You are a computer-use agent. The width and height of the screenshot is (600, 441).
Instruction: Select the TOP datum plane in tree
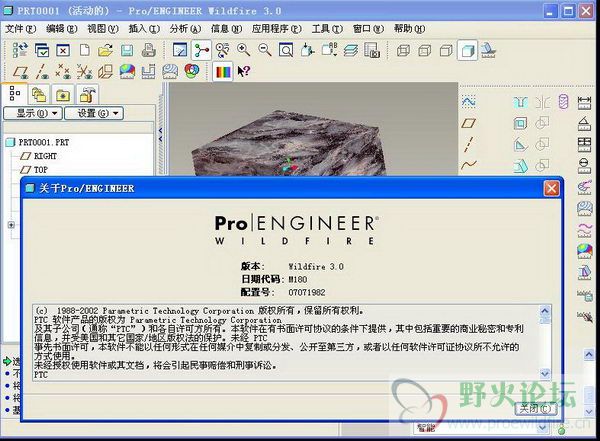pos(34,170)
